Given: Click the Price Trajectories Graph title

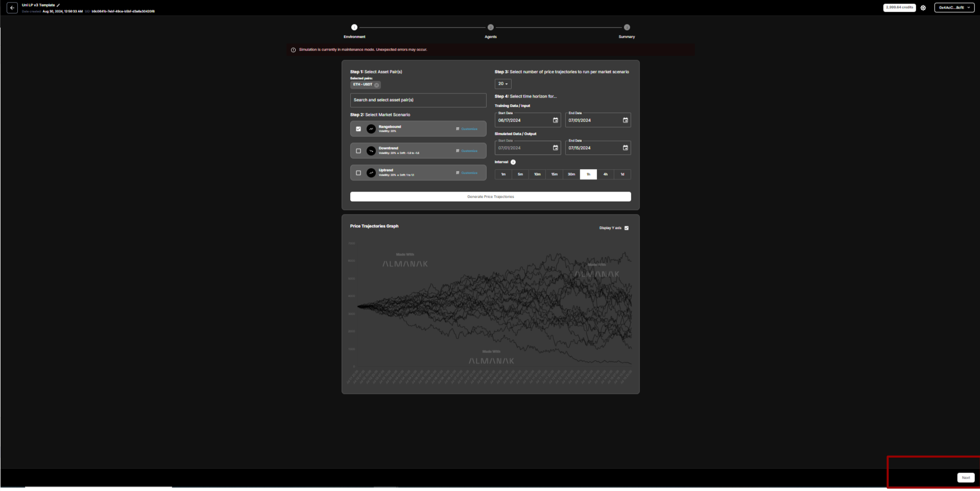Looking at the screenshot, I should point(374,226).
